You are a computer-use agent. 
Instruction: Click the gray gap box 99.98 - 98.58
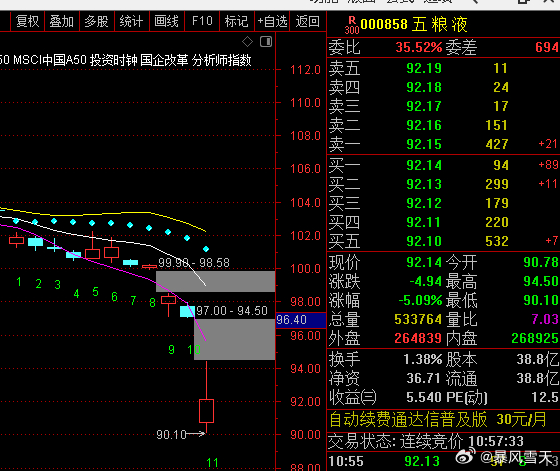coord(215,281)
